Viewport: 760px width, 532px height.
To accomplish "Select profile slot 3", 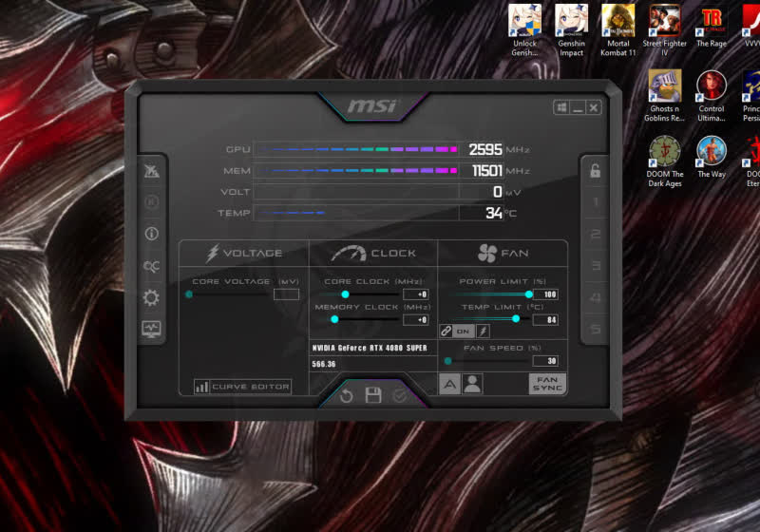I will 596,265.
